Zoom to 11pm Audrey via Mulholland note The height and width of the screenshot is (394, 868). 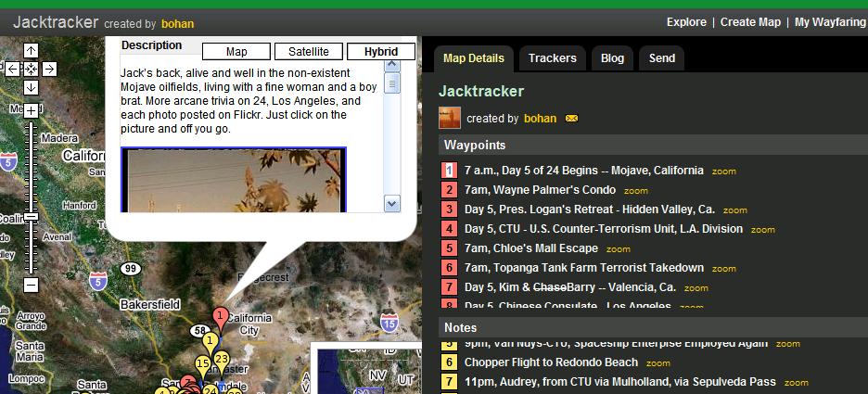tap(796, 382)
